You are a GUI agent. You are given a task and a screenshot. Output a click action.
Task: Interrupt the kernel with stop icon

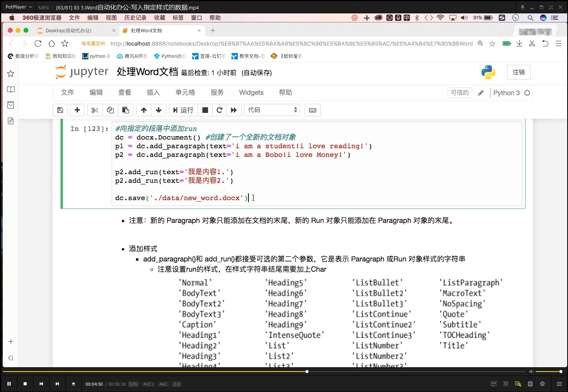(x=205, y=110)
